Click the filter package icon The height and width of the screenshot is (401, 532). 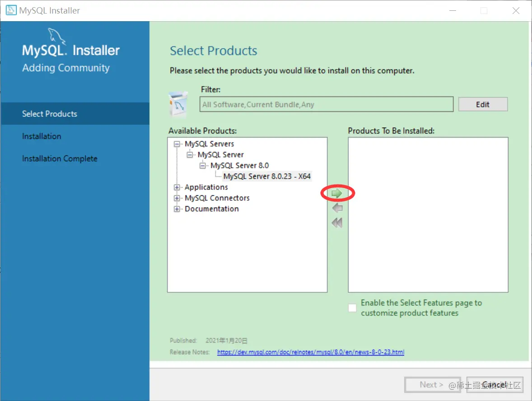click(x=178, y=104)
